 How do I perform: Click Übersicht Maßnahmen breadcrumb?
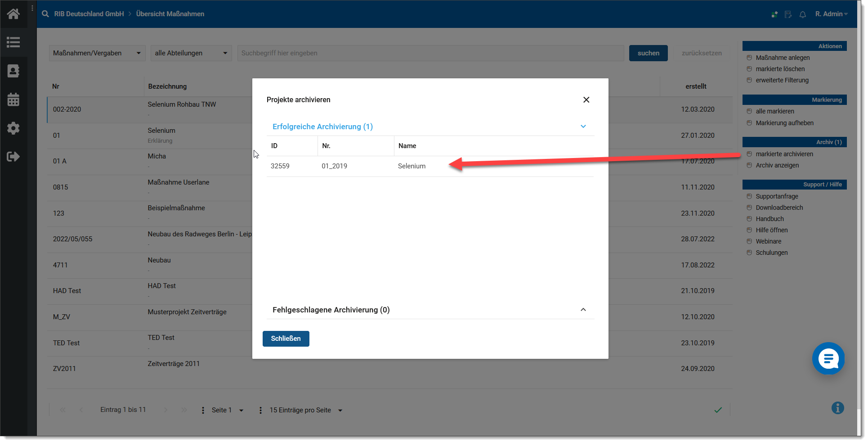170,14
